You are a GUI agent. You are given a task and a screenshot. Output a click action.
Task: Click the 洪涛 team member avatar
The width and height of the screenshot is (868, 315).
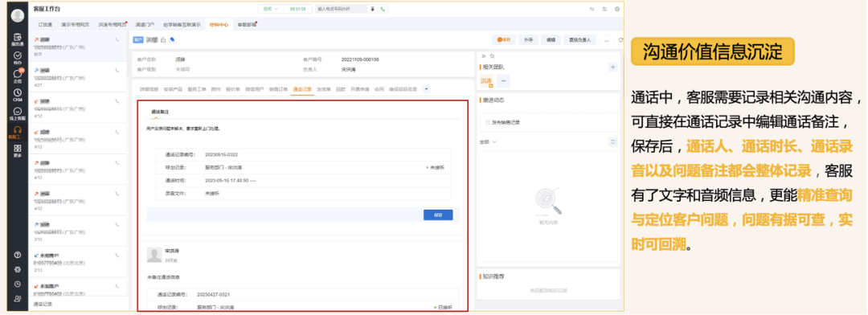(486, 81)
